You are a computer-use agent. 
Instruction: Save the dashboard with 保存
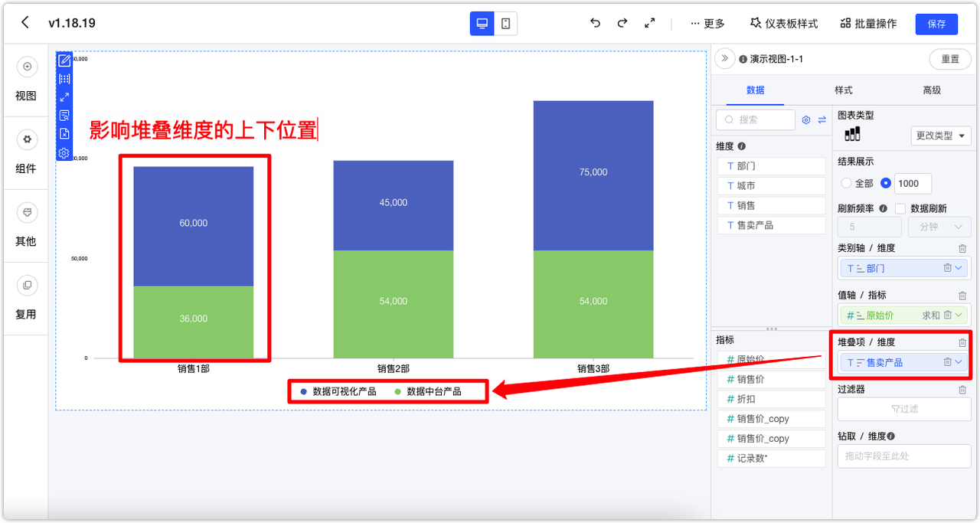click(x=936, y=24)
